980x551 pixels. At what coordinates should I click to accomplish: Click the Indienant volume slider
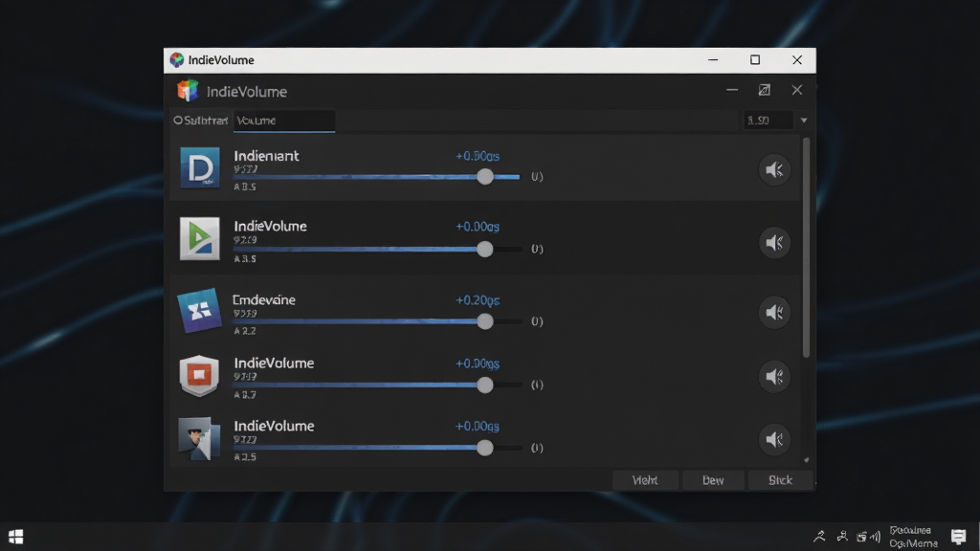(x=377, y=177)
